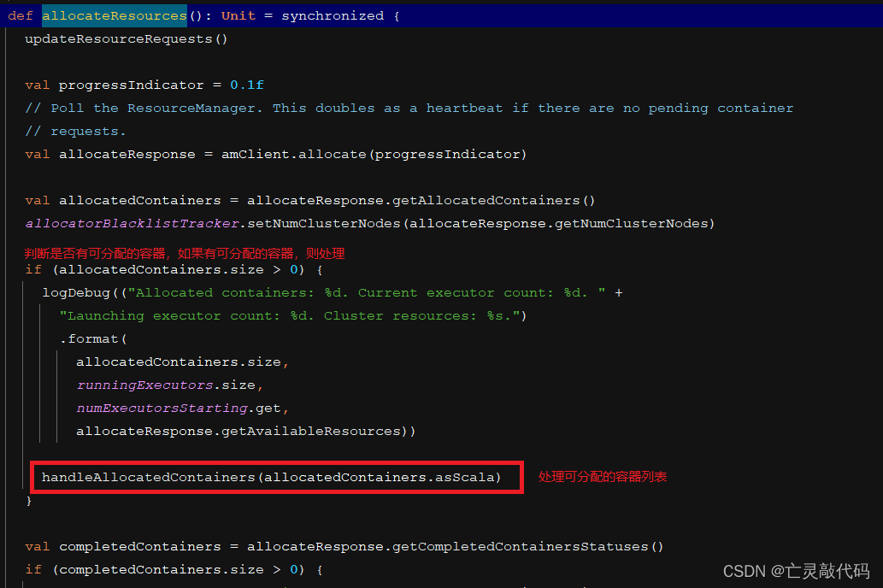Click the updateResourceRequests() call
Image resolution: width=883 pixels, height=588 pixels.
[x=127, y=38]
